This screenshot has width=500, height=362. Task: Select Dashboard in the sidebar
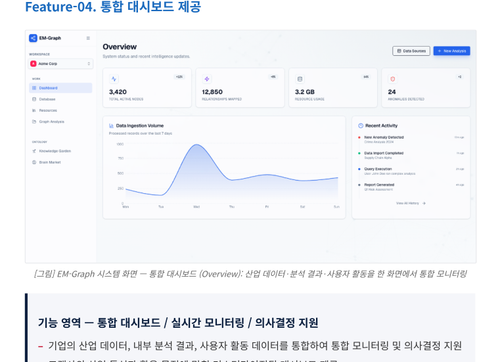[x=61, y=88]
